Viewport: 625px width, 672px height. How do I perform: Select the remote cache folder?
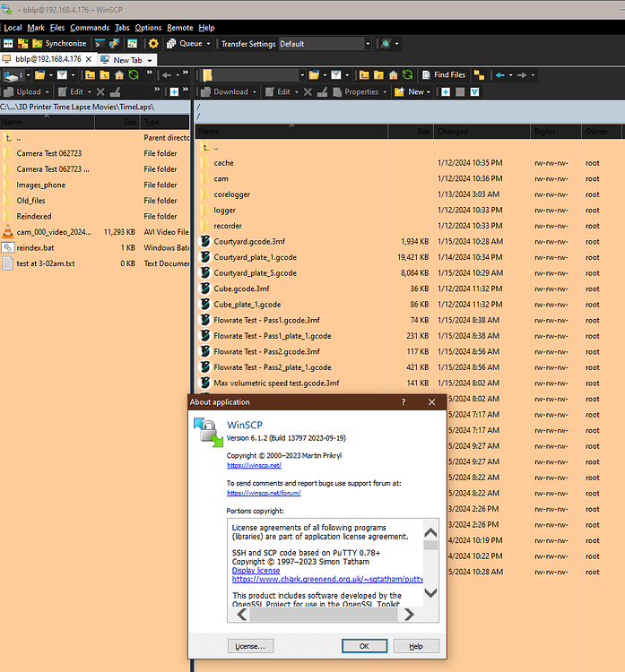point(223,163)
